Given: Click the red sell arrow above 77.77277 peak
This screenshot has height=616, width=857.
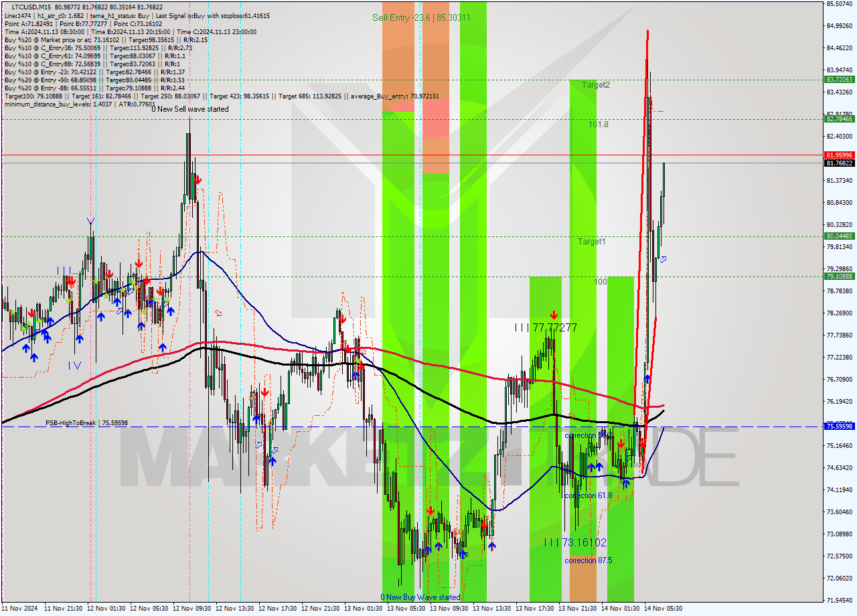Looking at the screenshot, I should coord(554,315).
